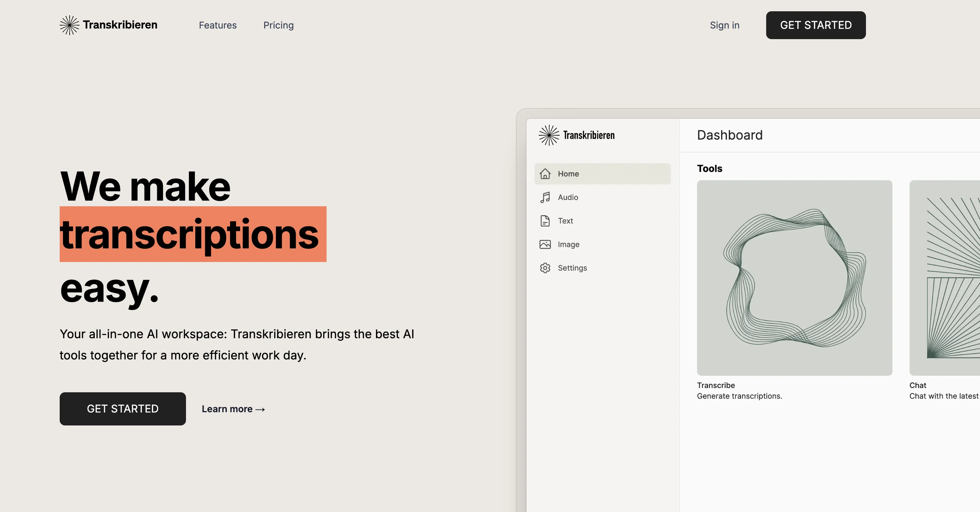
Task: Click the Transkribieren wordmark in dashboard sidebar
Action: pos(588,135)
